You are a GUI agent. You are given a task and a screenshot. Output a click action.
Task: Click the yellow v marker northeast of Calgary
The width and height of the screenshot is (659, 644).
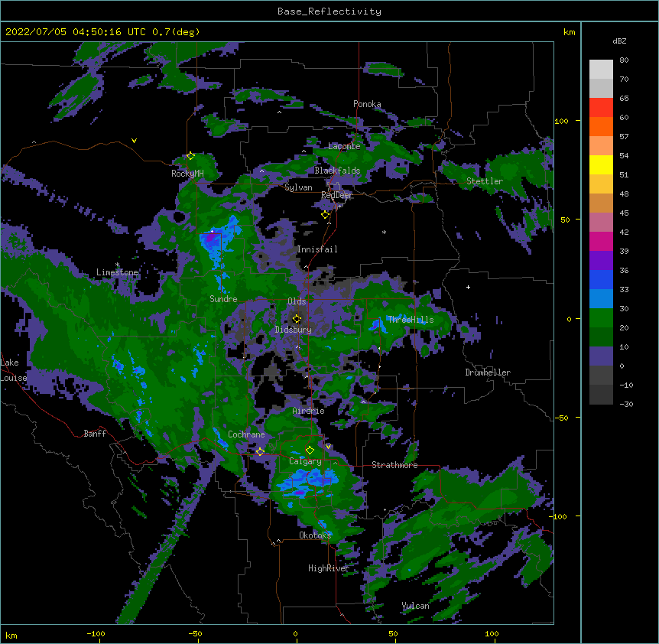point(328,447)
